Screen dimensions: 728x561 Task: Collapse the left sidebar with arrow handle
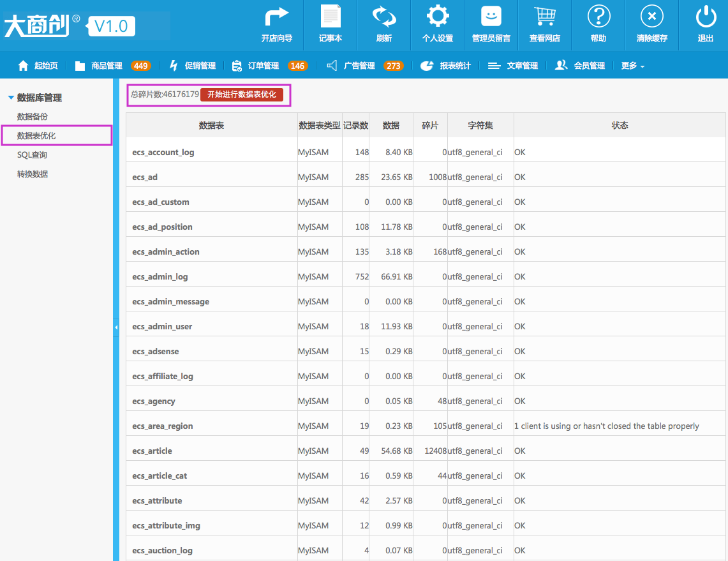[x=116, y=327]
